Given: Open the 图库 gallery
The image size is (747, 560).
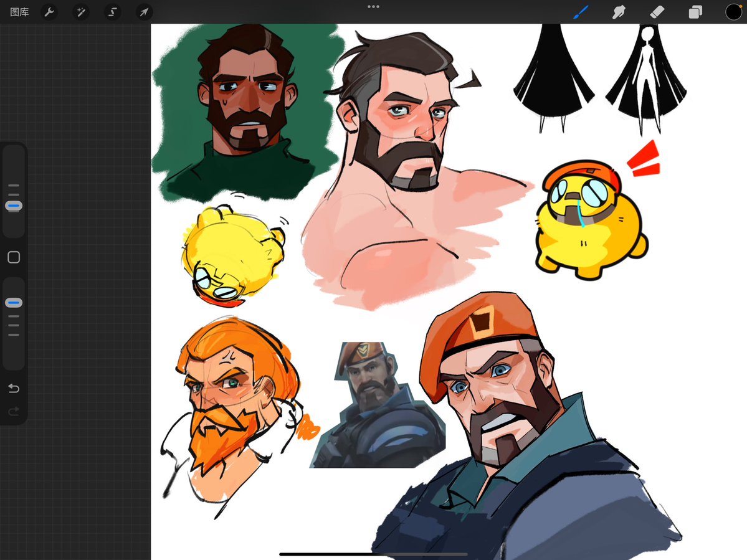Looking at the screenshot, I should coord(19,12).
